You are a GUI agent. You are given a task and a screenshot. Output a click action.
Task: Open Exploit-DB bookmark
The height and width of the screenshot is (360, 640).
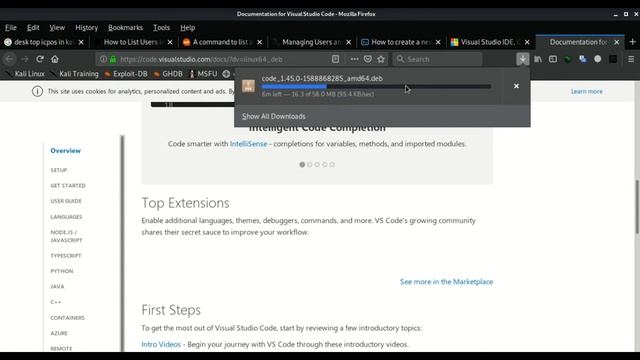(x=126, y=74)
